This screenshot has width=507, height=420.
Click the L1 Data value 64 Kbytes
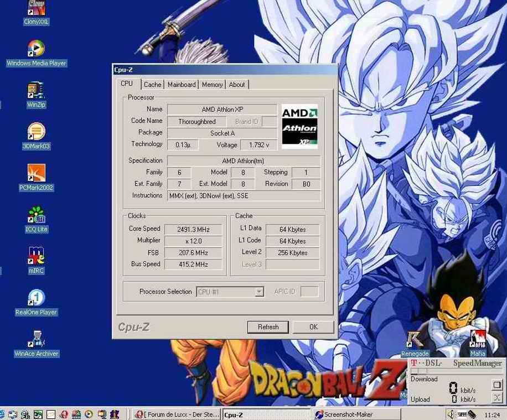tap(292, 230)
